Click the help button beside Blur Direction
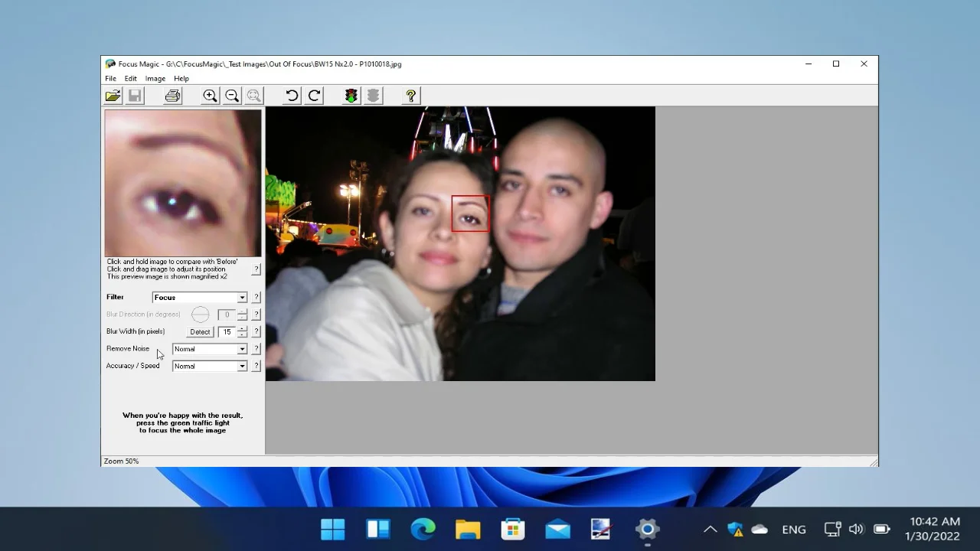 tap(256, 315)
